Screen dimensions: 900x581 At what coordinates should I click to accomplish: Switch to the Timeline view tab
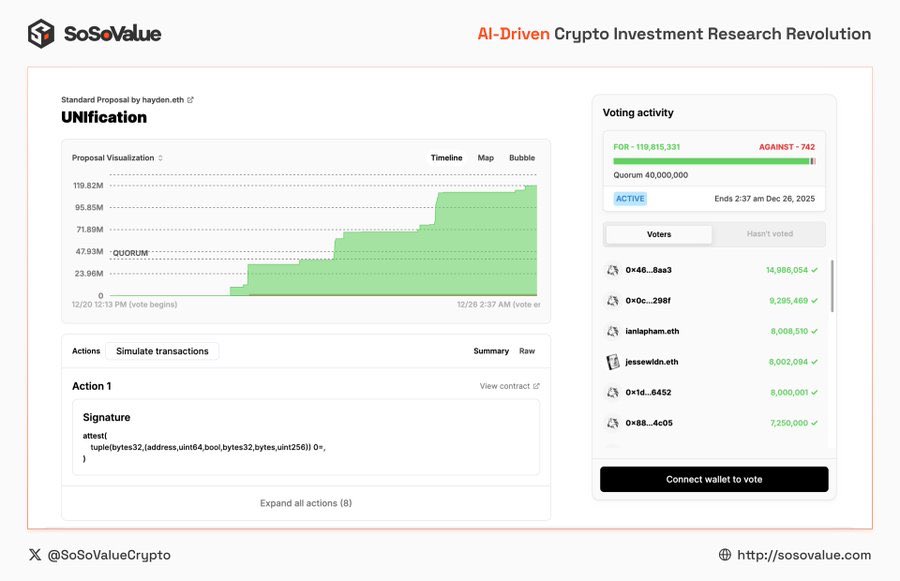point(447,158)
